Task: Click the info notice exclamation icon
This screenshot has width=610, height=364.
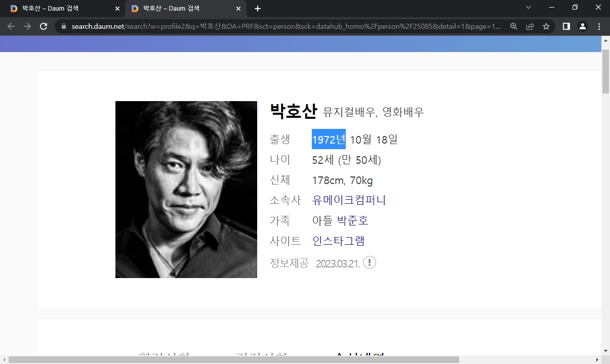Action: [x=370, y=263]
